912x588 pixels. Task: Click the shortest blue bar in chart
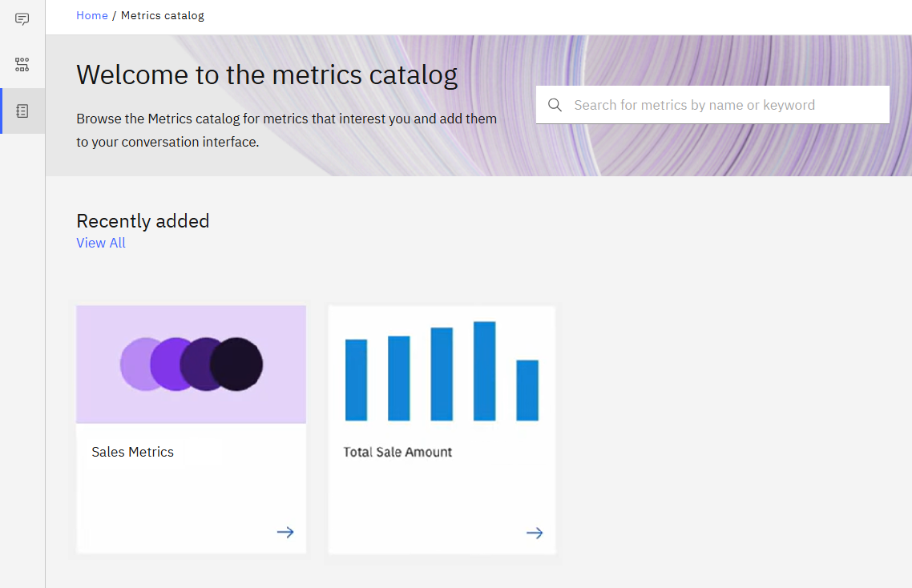[527, 390]
